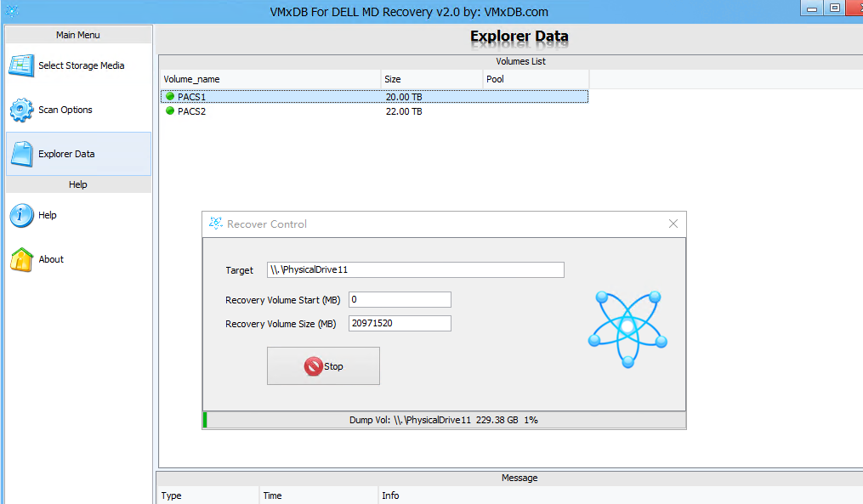The width and height of the screenshot is (863, 504).
Task: Click the Info message column header
Action: coord(621,496)
